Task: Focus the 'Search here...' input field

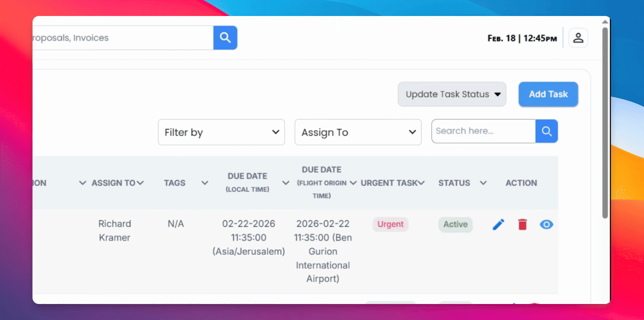Action: click(483, 131)
